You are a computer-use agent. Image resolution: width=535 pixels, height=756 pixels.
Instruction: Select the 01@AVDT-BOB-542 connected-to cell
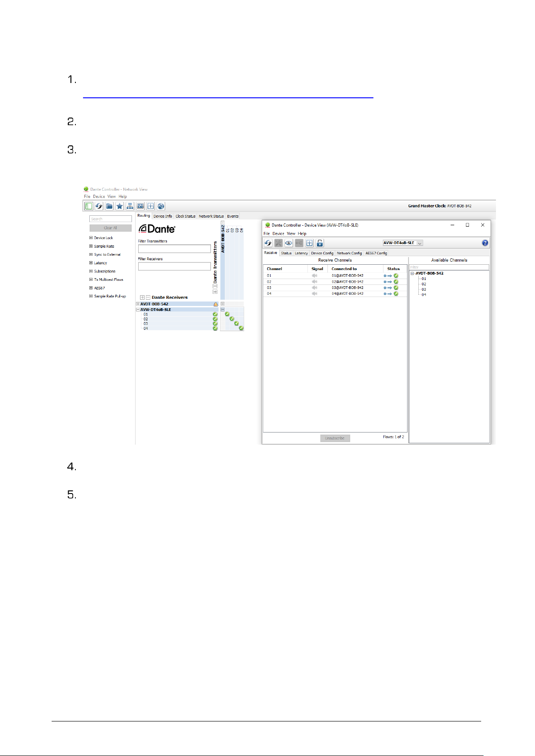point(347,275)
